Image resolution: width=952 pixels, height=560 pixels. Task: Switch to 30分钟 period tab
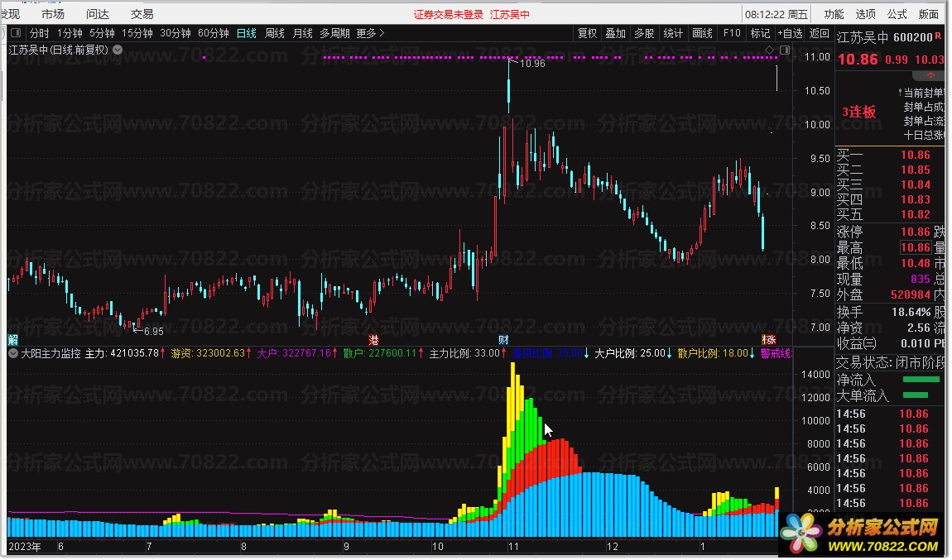click(175, 33)
